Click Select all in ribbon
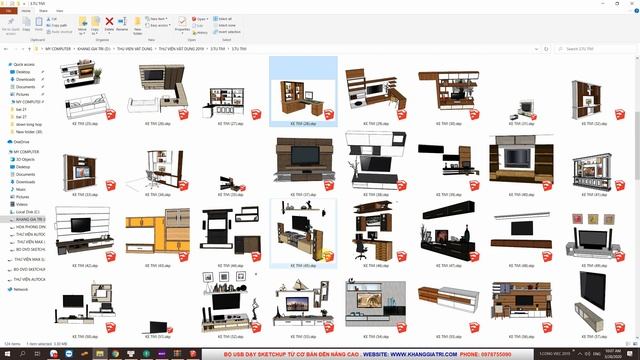640x360 pixels. (x=222, y=19)
